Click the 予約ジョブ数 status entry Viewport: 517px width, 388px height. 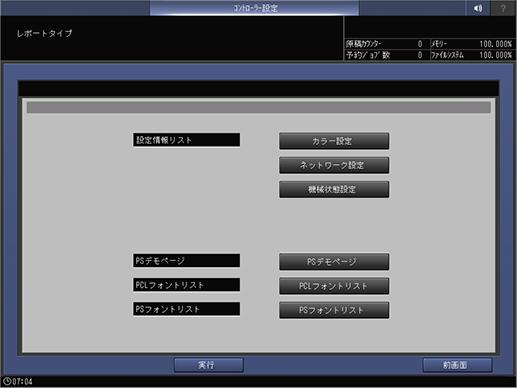(x=386, y=55)
